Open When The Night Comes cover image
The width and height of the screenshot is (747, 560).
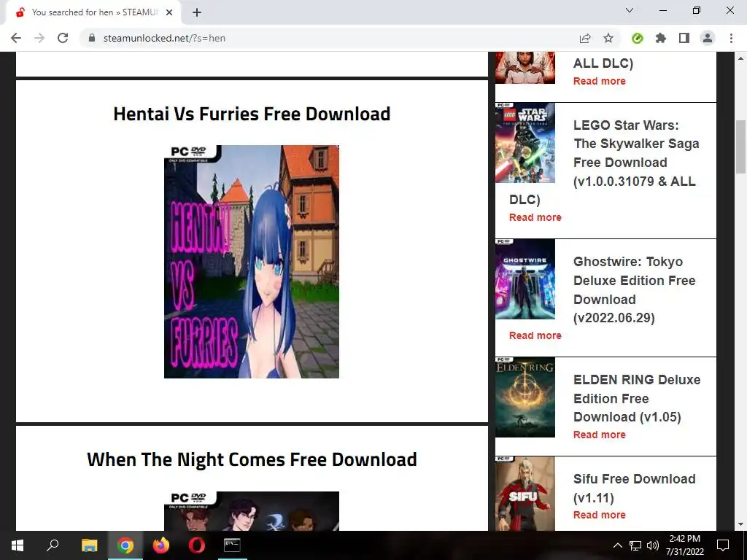(252, 511)
